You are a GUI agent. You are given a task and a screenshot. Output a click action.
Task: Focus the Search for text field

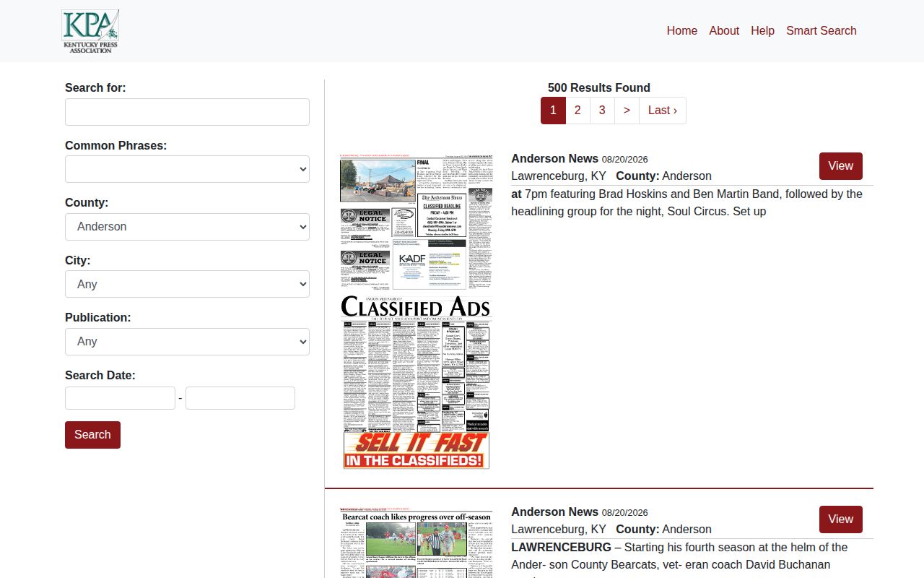pyautogui.click(x=187, y=112)
